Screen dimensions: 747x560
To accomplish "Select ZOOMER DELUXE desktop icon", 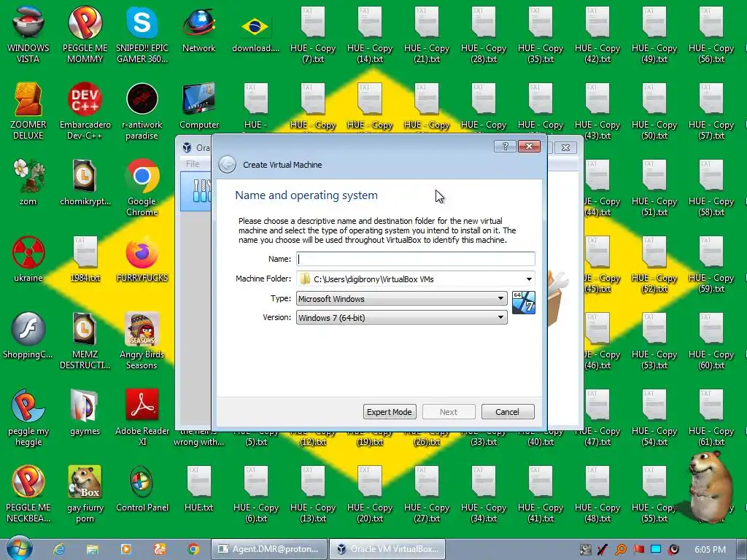I will (x=28, y=111).
